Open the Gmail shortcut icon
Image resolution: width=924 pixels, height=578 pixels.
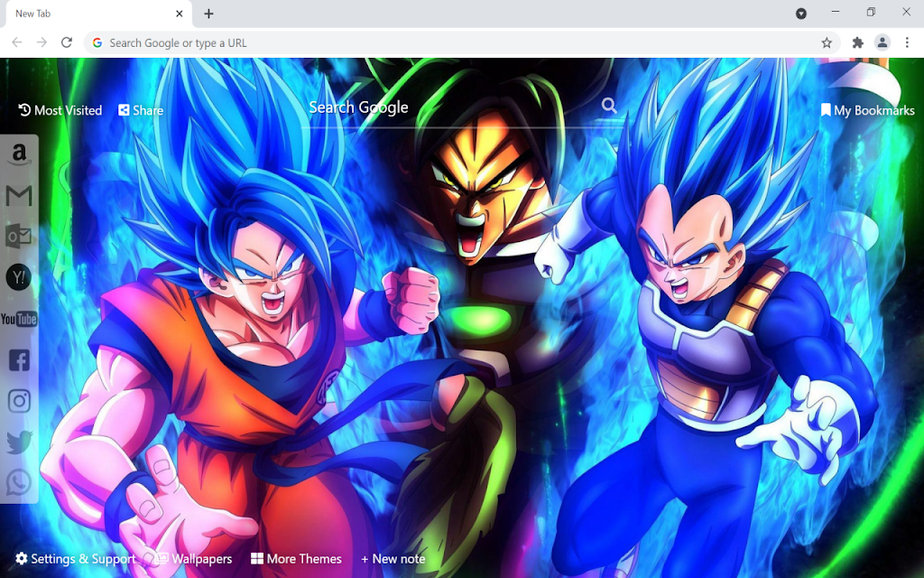[19, 196]
